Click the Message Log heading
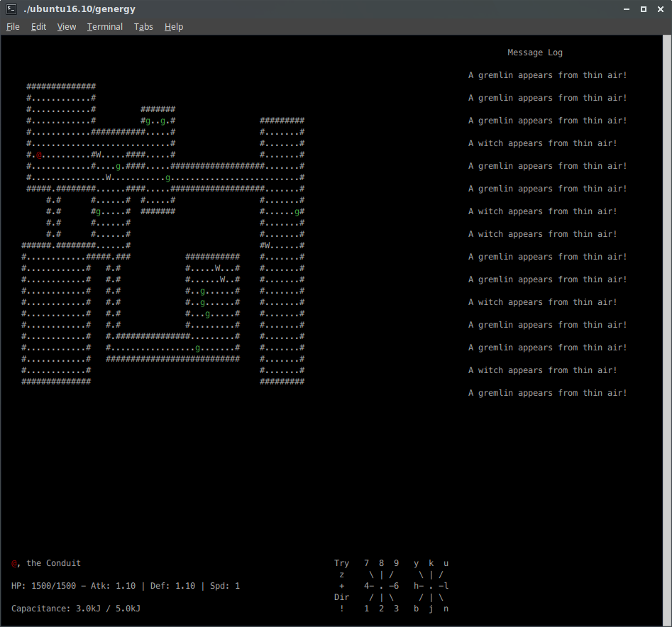Viewport: 672px width, 627px height. click(x=535, y=52)
